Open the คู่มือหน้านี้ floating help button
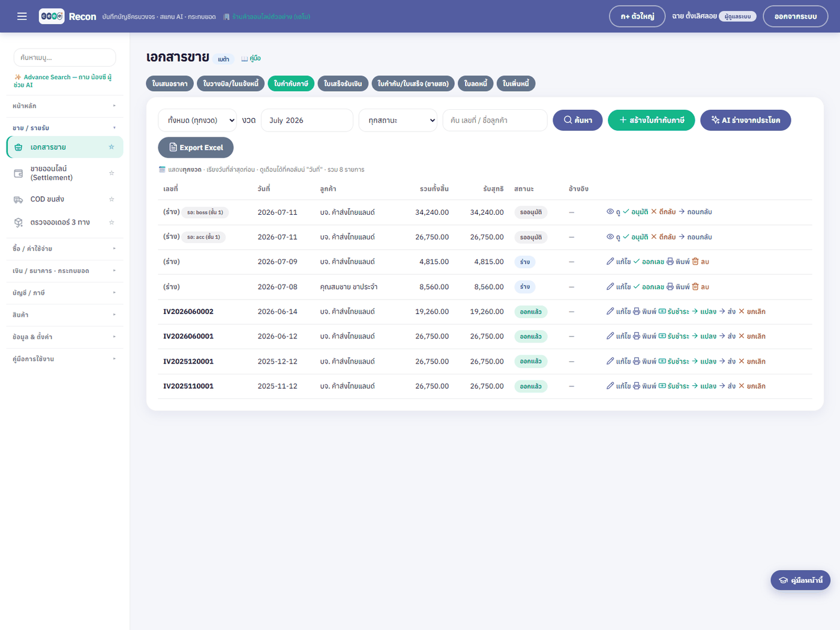The image size is (840, 630). tap(800, 580)
